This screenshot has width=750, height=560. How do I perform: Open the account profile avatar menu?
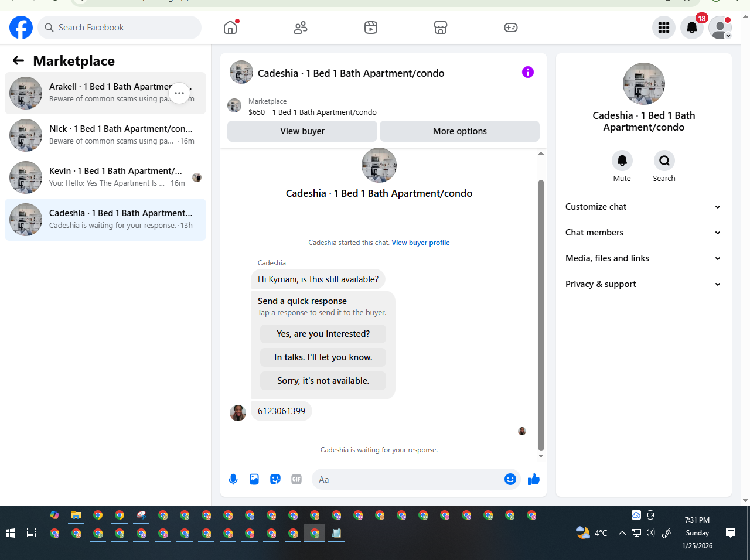pyautogui.click(x=720, y=28)
